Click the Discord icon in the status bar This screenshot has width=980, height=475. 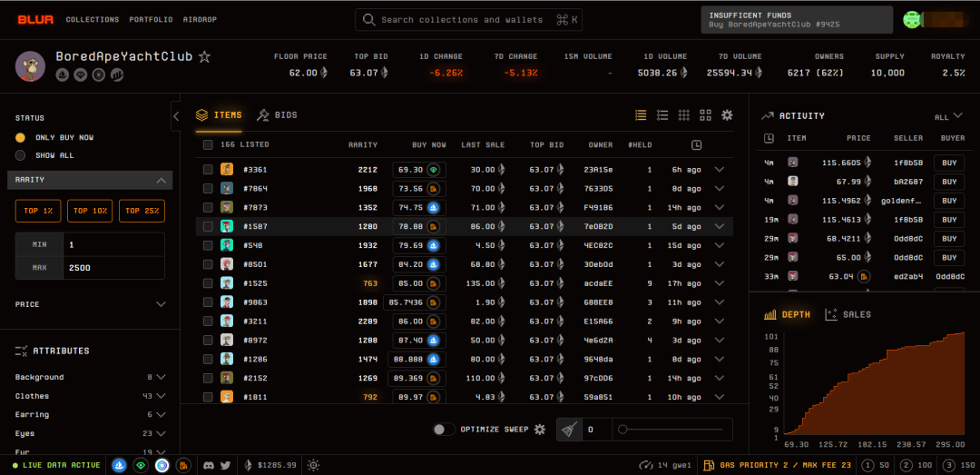pos(209,465)
